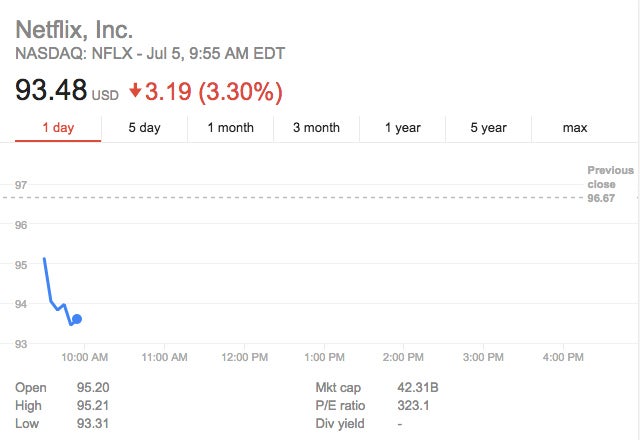This screenshot has height=440, width=640.
Task: Click the 3.19 (3.30%) price change text
Action: [214, 92]
